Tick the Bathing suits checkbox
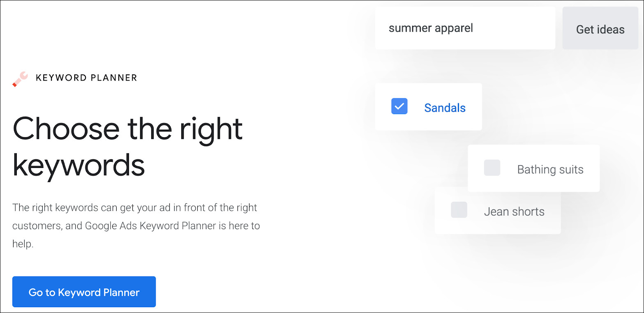The width and height of the screenshot is (644, 313). coord(492,168)
